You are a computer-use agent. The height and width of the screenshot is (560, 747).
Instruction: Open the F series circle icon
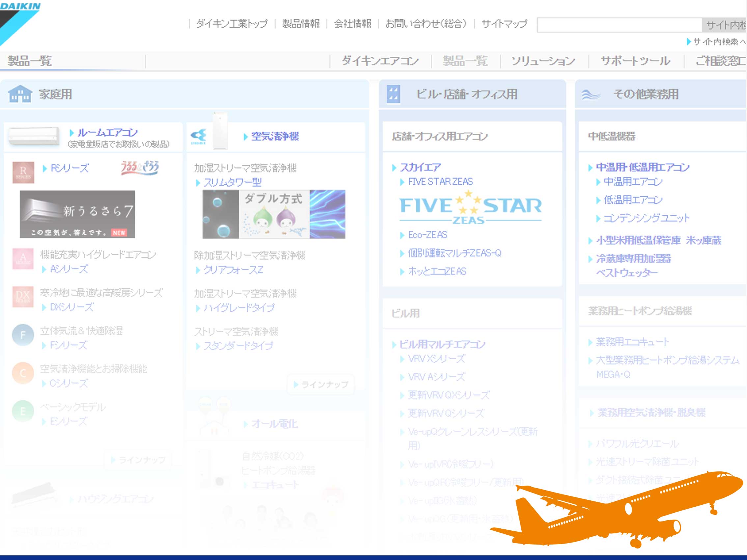pos(23,335)
